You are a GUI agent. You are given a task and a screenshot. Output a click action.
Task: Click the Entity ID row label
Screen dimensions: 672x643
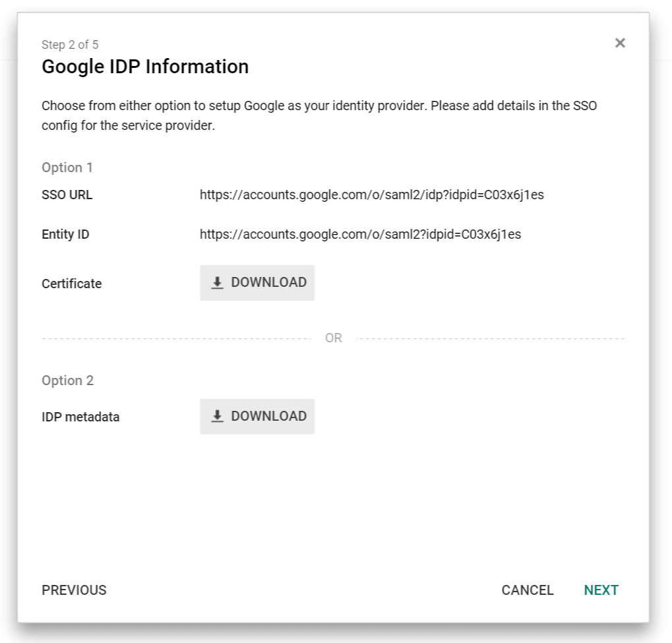(65, 233)
